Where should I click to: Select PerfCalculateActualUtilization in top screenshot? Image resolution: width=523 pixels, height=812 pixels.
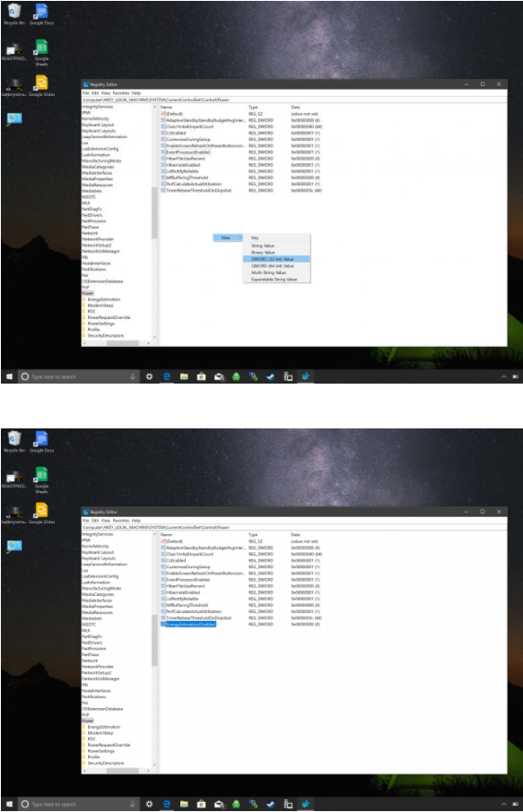click(194, 185)
